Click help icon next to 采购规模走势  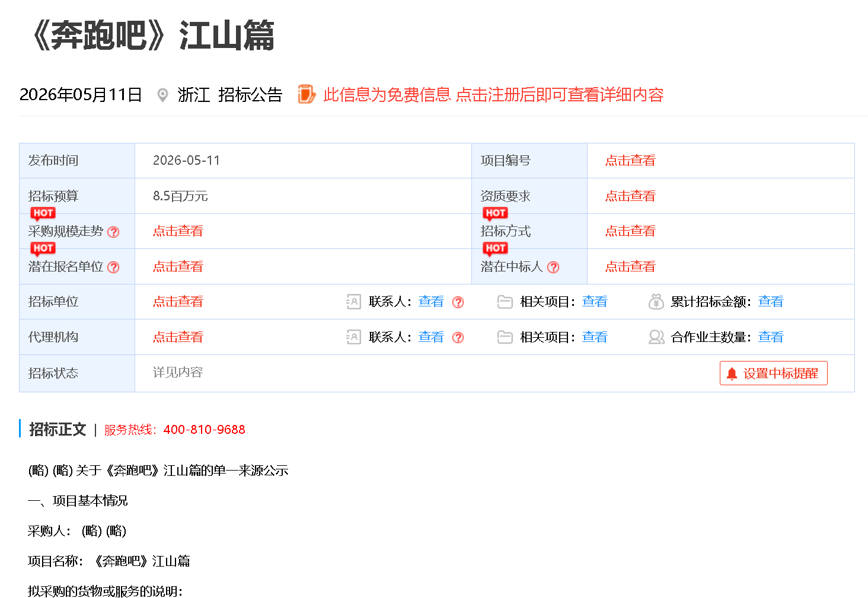click(113, 232)
